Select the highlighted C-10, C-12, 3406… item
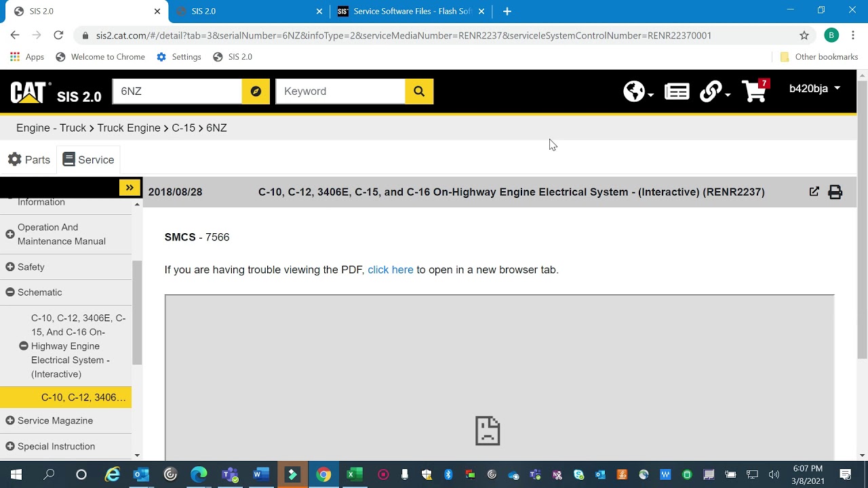The width and height of the screenshot is (868, 488). point(66,397)
